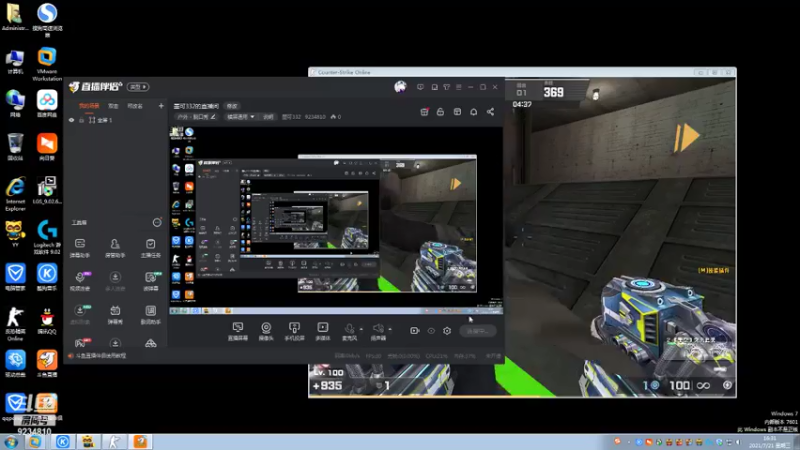Open Logitech gaming software desktop icon
This screenshot has width=800, height=450.
47,237
